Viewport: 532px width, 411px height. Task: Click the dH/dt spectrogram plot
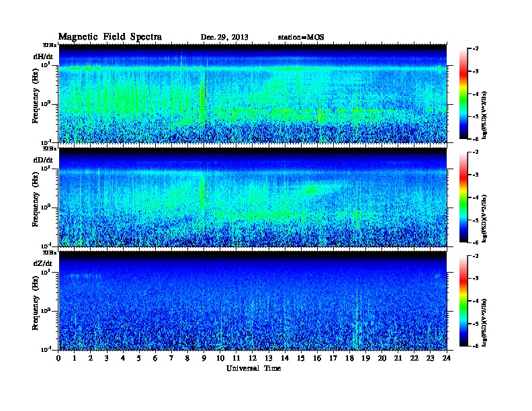pos(253,93)
